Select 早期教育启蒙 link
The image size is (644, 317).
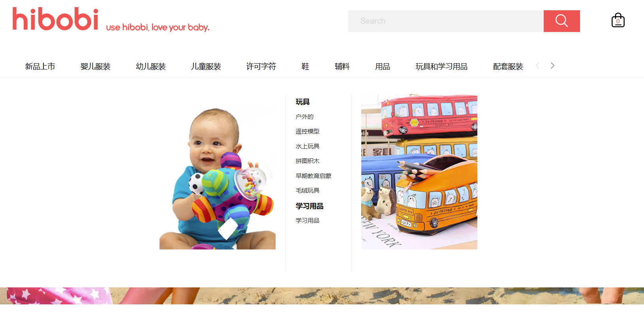(x=314, y=176)
